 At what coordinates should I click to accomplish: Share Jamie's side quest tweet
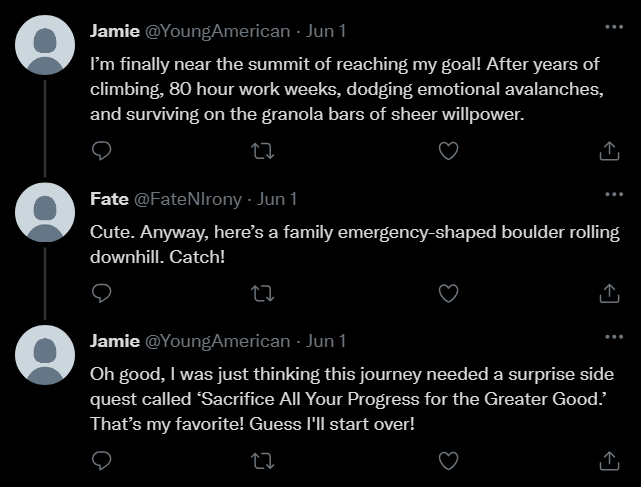pyautogui.click(x=609, y=460)
